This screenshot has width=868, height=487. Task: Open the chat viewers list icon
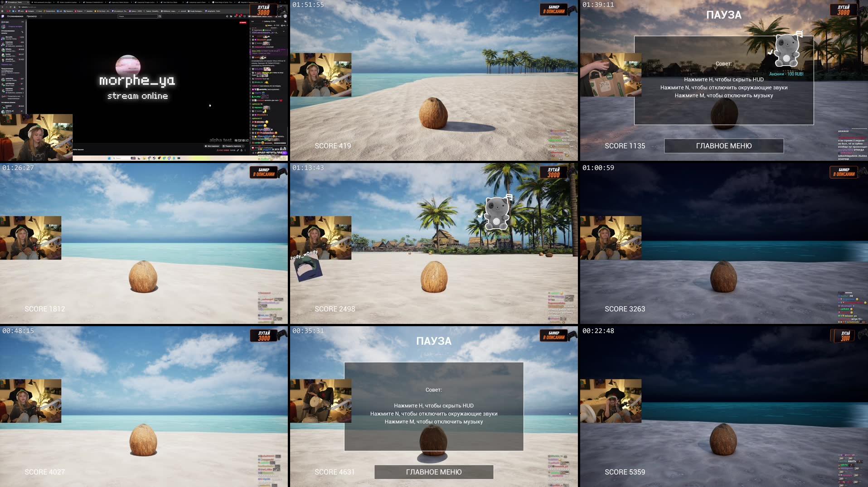tap(285, 21)
